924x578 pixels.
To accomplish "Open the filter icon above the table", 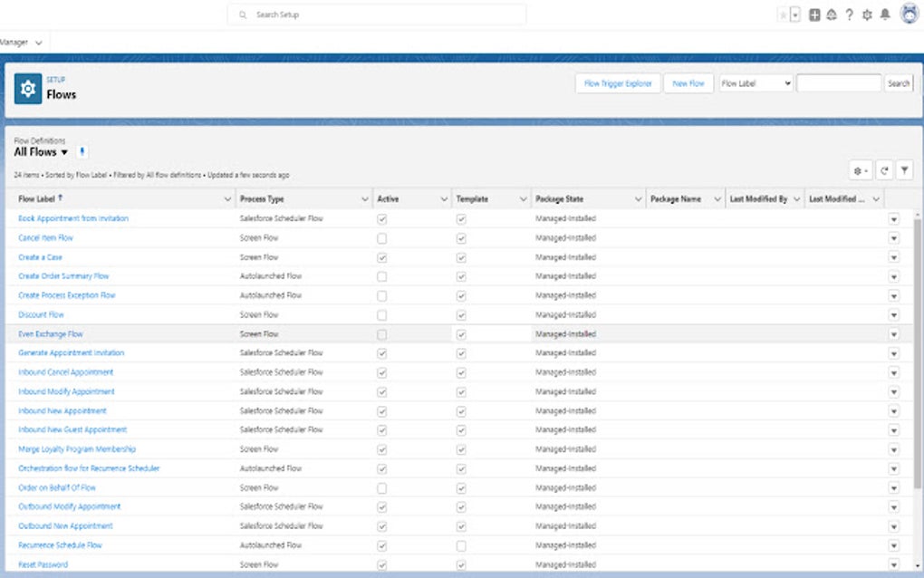I will coord(905,170).
